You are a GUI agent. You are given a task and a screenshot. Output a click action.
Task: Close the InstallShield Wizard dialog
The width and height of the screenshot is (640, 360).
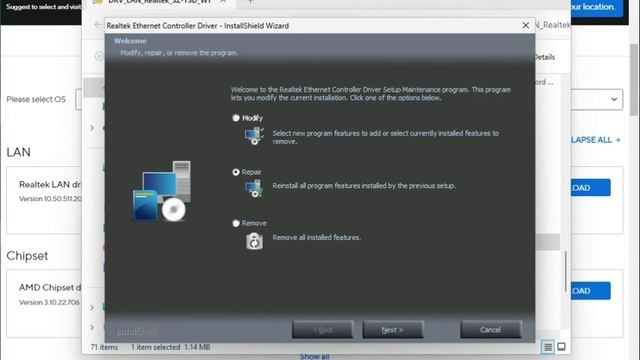526,26
